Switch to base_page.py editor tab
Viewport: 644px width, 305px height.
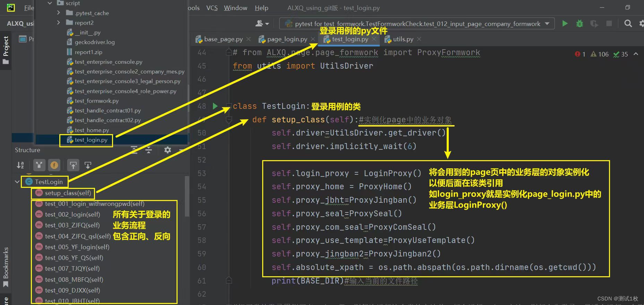tap(223, 39)
